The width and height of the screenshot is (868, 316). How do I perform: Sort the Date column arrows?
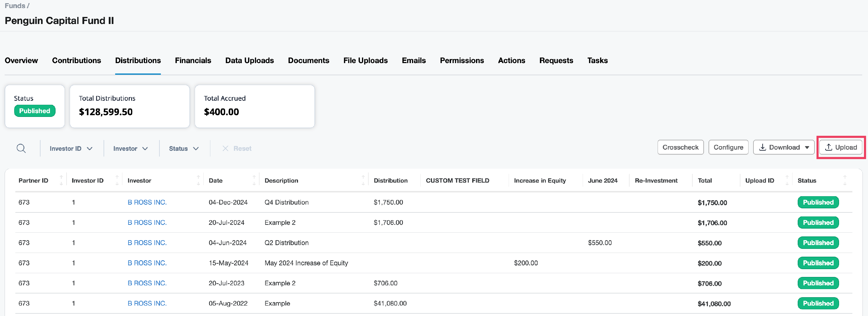[254, 180]
